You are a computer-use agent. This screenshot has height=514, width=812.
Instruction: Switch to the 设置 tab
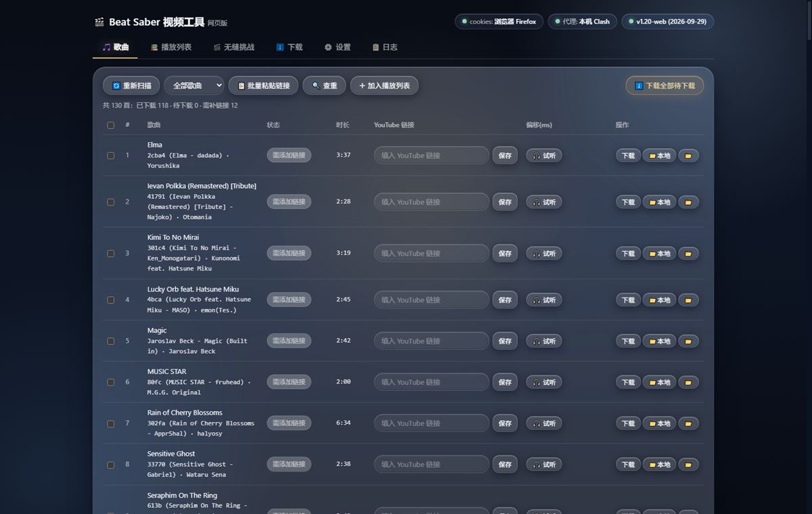[x=337, y=47]
